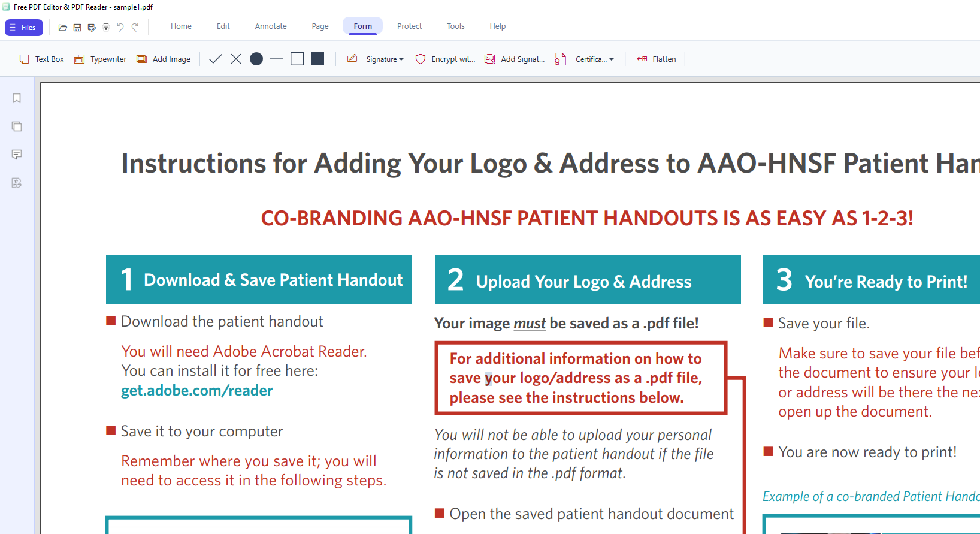This screenshot has height=534, width=980.
Task: Open the Help tab
Action: (497, 26)
